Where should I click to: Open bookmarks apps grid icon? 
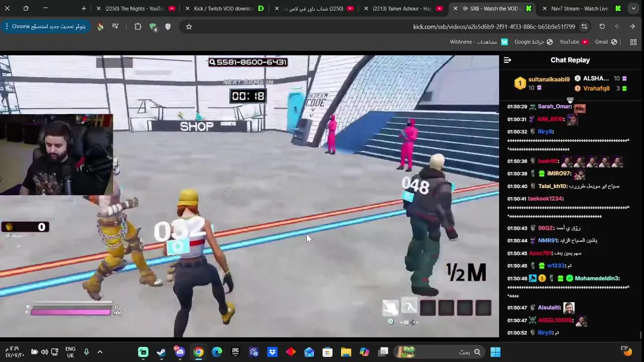(x=633, y=42)
